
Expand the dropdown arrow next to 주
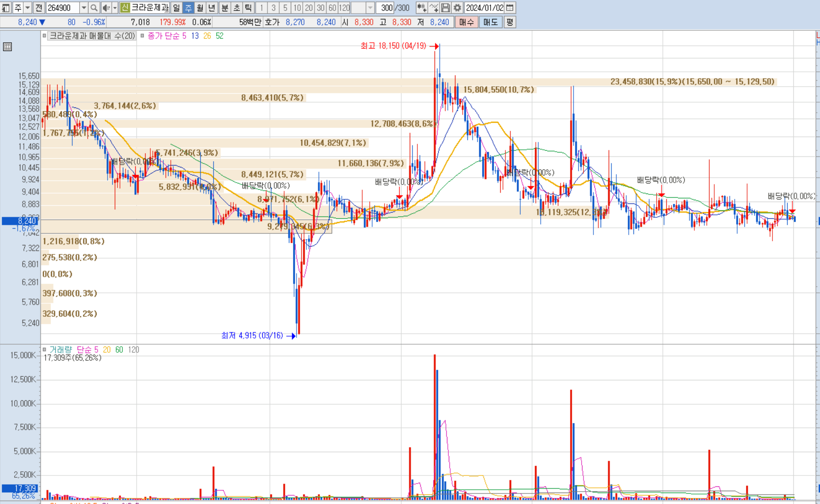pyautogui.click(x=27, y=8)
